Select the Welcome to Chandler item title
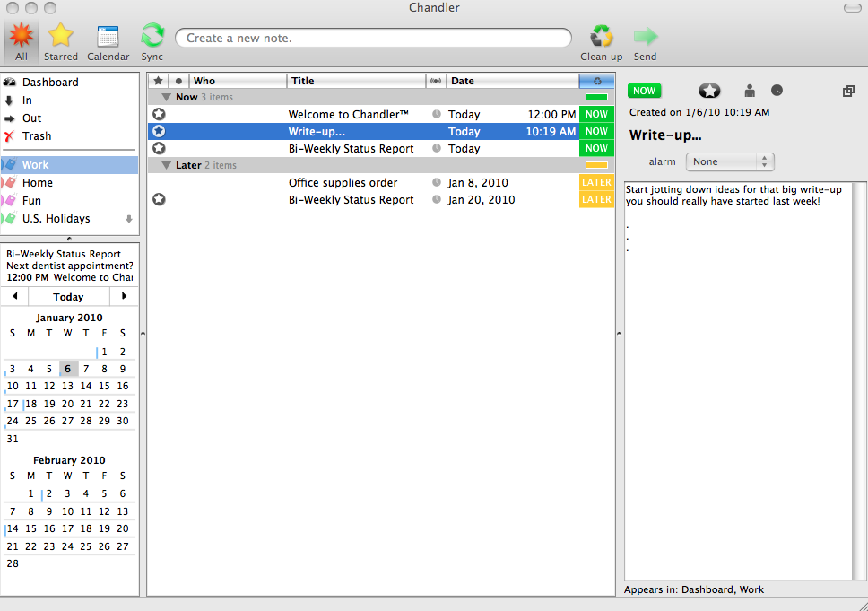 coord(348,115)
